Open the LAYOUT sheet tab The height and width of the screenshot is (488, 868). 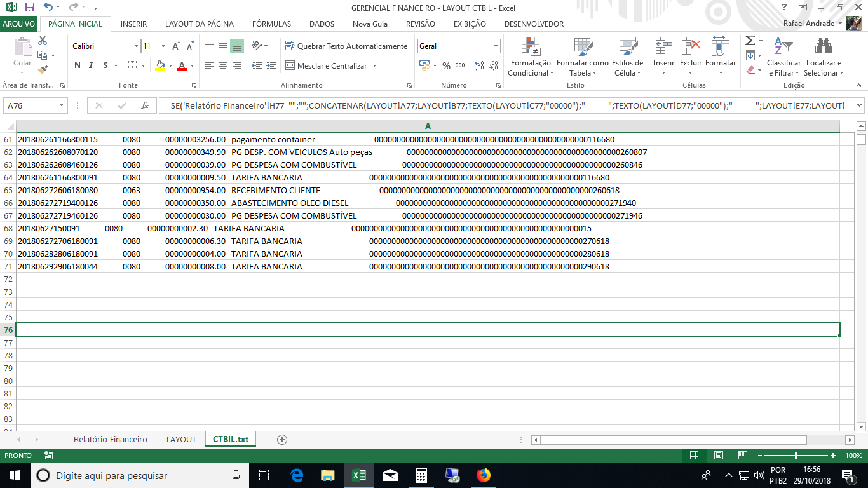click(x=181, y=440)
